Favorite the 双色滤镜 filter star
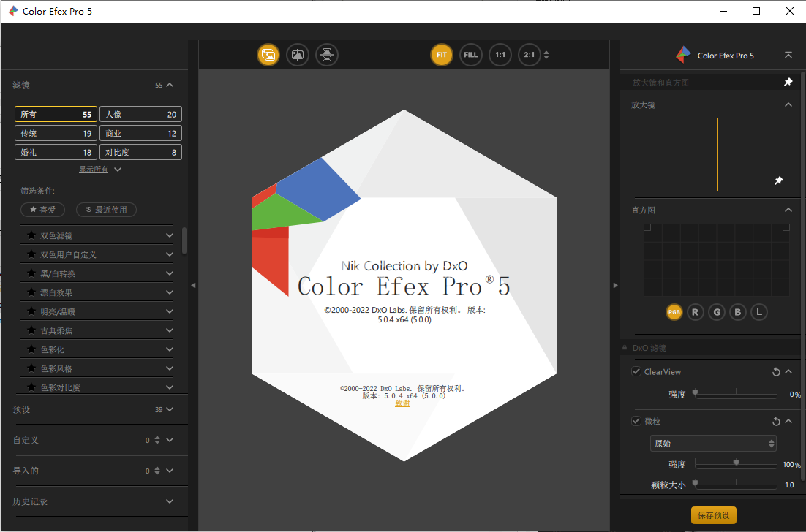The image size is (806, 532). [31, 235]
